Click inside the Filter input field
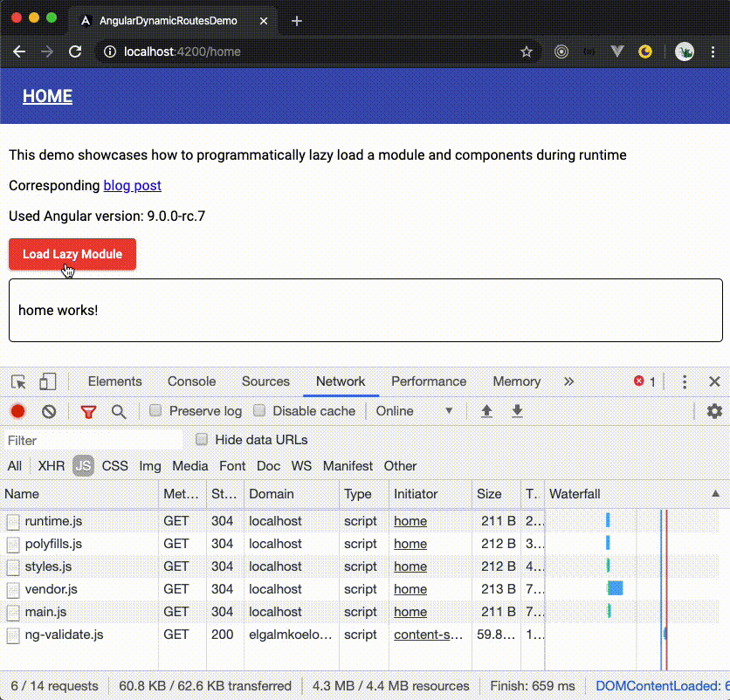Viewport: 730px width, 700px height. (92, 440)
